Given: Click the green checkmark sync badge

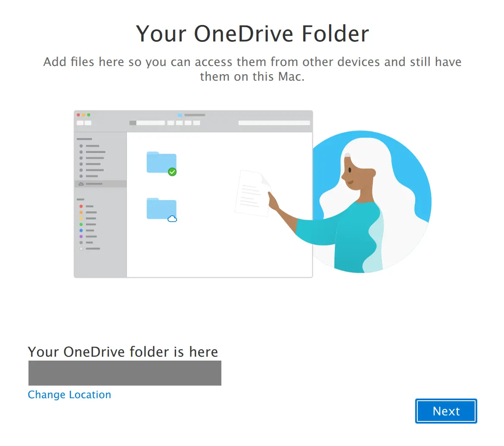Looking at the screenshot, I should click(172, 172).
